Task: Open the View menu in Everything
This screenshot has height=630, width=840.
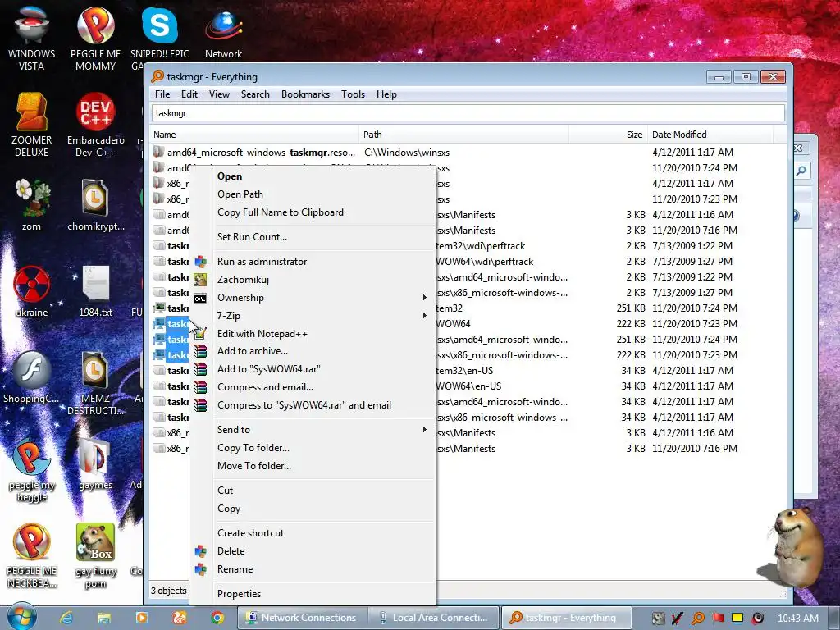Action: tap(219, 94)
